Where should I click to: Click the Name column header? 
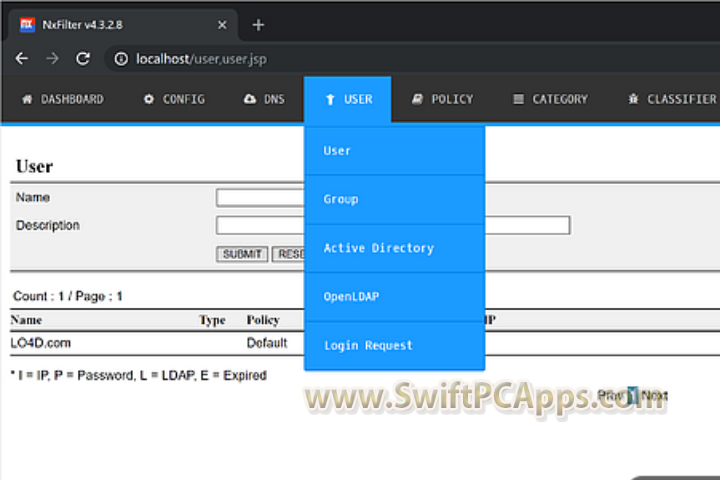pos(26,320)
